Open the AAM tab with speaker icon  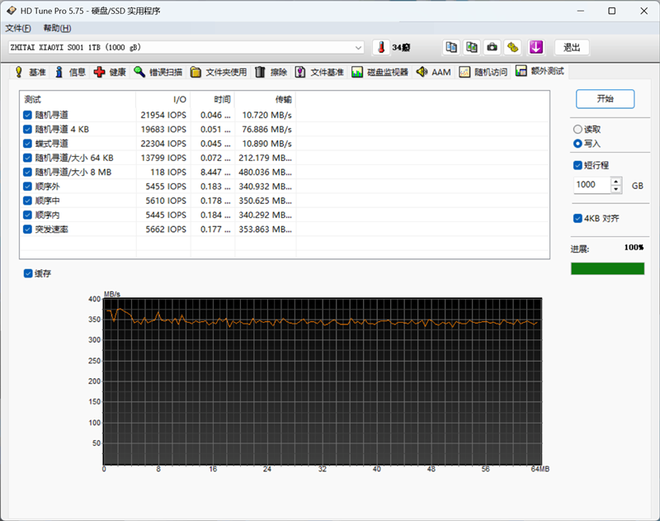(x=433, y=72)
